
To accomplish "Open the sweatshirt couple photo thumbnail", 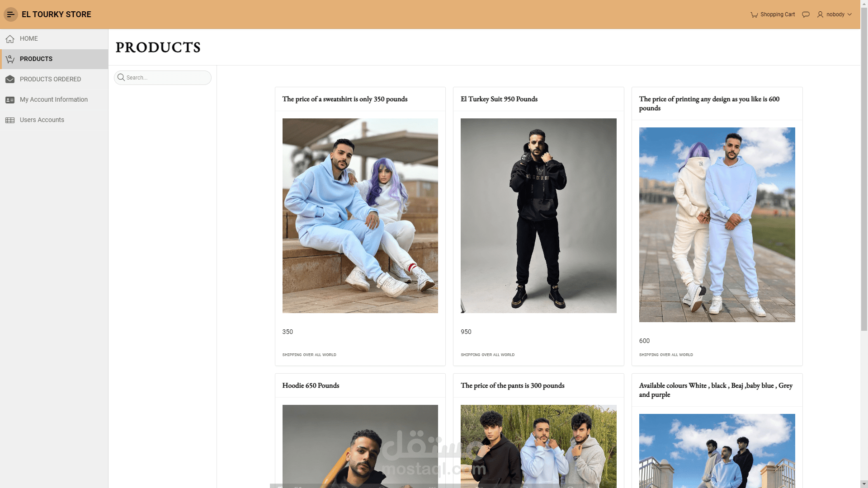I will [360, 216].
